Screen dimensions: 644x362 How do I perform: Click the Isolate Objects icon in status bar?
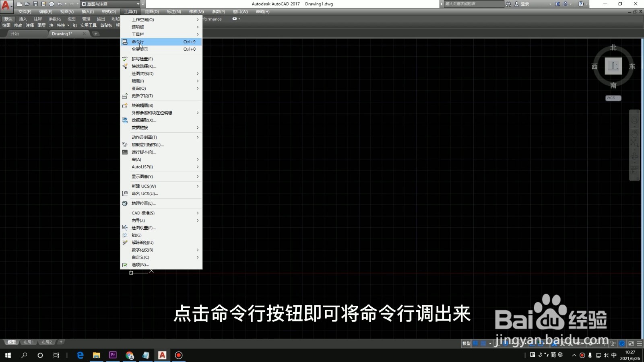(x=613, y=343)
